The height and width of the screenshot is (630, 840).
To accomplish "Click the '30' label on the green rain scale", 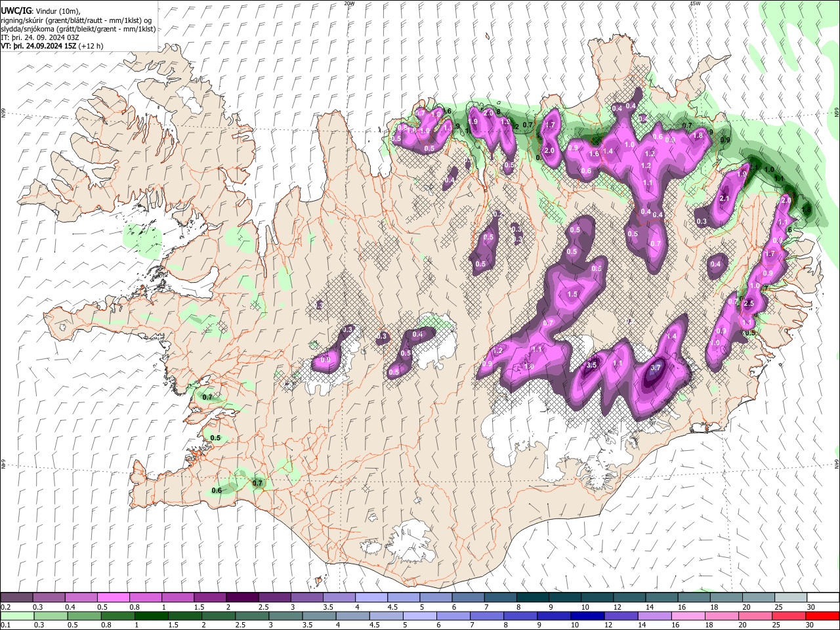I will (x=809, y=625).
